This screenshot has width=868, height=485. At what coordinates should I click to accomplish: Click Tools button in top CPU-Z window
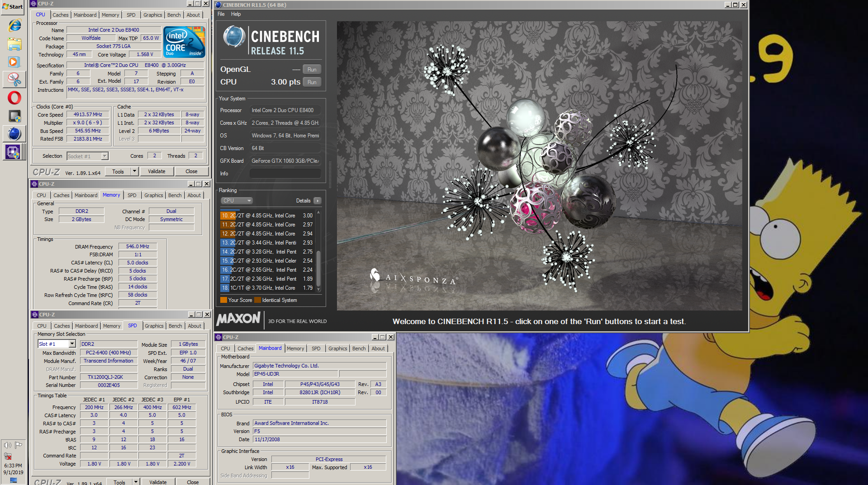(118, 171)
